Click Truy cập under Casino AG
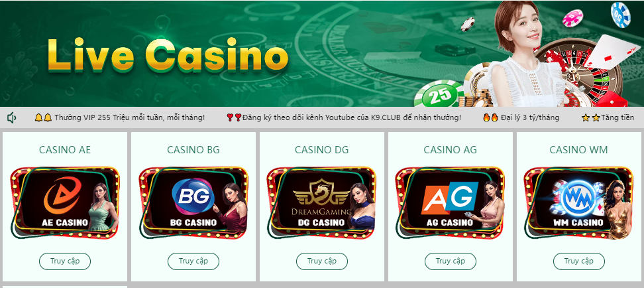The height and width of the screenshot is (288, 644). point(451,261)
